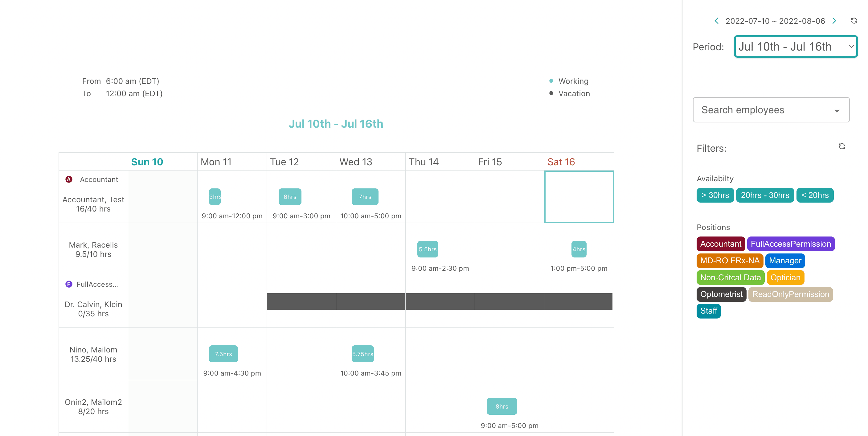
Task: Open the 3hrs shift on Monday
Action: [x=215, y=197]
